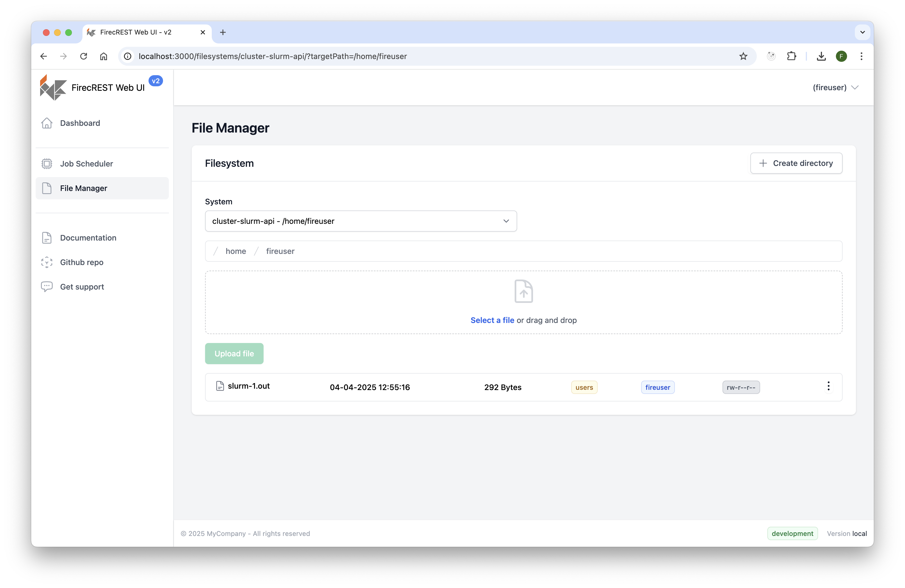
Task: Reload the page with the refresh icon
Action: (84, 56)
